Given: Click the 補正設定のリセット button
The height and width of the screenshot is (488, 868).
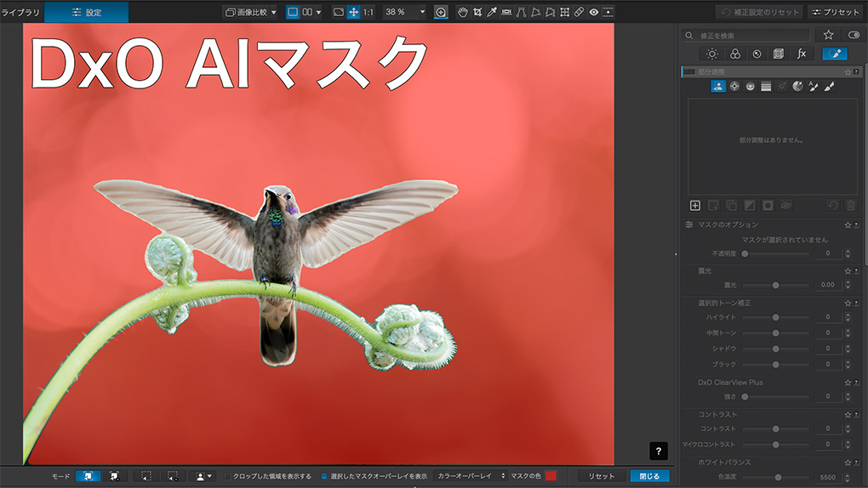Looking at the screenshot, I should [x=761, y=12].
